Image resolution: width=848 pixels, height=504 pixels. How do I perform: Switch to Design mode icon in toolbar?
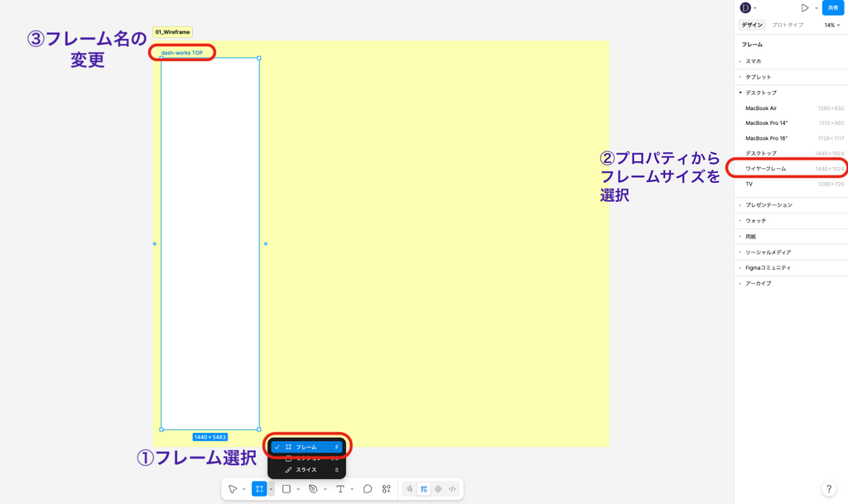424,489
